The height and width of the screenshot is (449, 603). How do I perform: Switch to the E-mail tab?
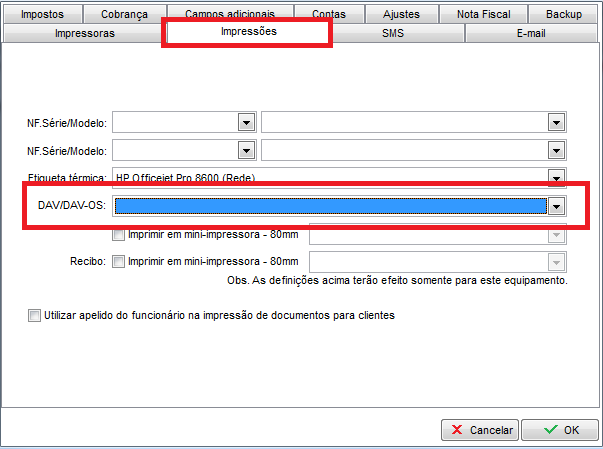[x=531, y=33]
